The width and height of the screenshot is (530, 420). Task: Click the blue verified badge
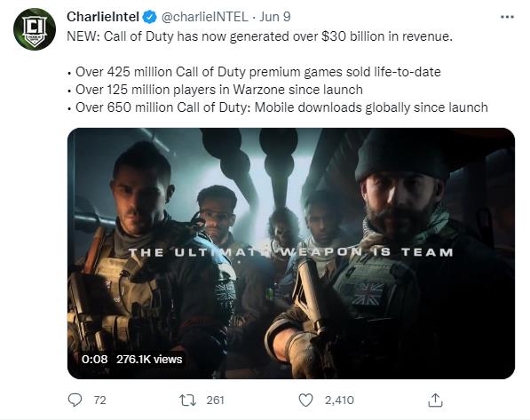(150, 17)
